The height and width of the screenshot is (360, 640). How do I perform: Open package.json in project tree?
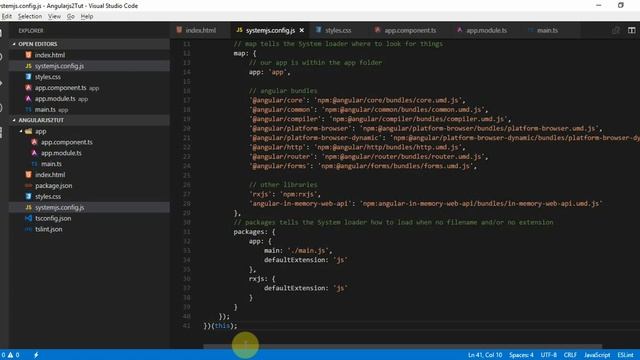point(53,186)
